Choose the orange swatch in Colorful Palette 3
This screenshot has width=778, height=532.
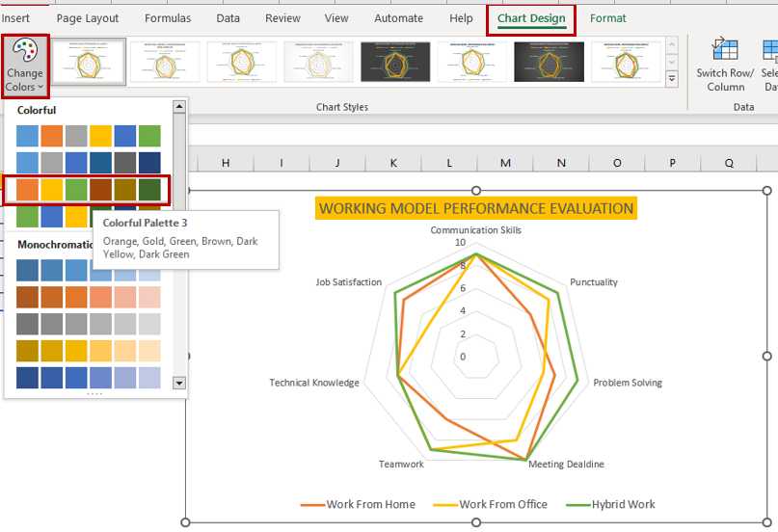tap(27, 190)
